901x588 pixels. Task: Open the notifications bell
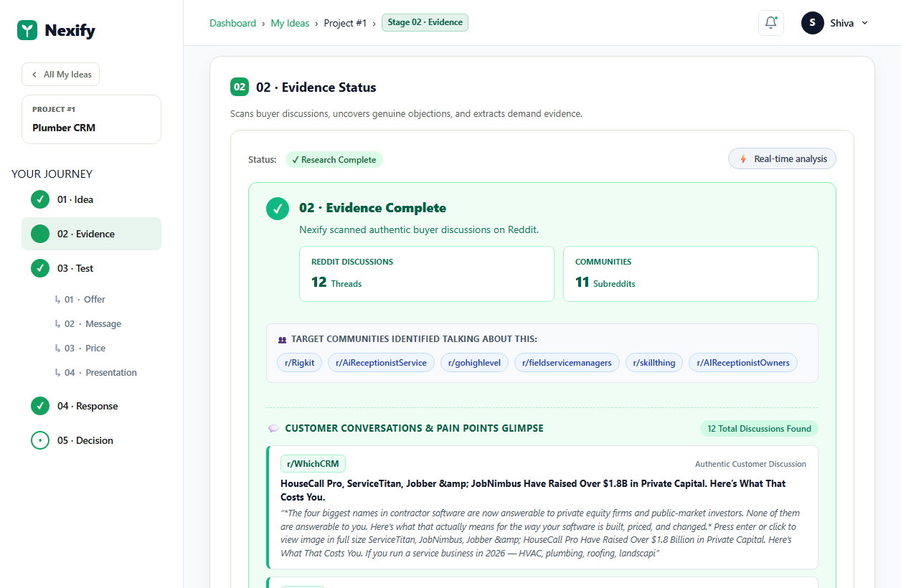point(771,23)
